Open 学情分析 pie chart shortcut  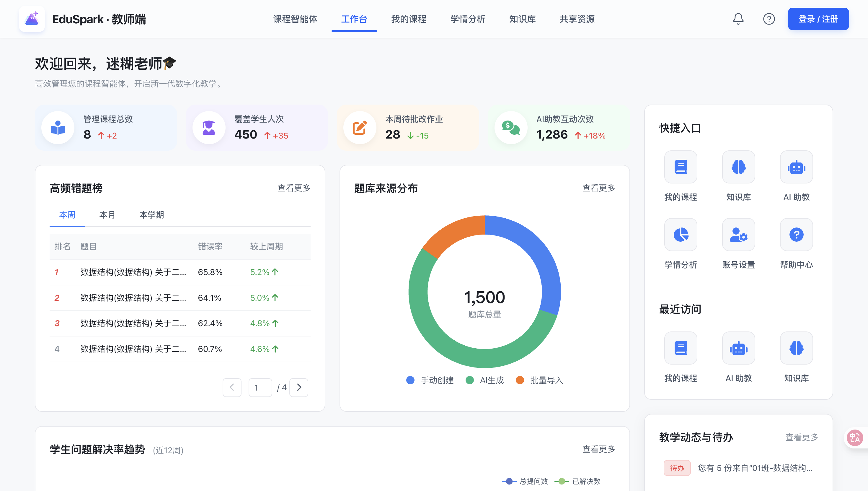(x=680, y=234)
